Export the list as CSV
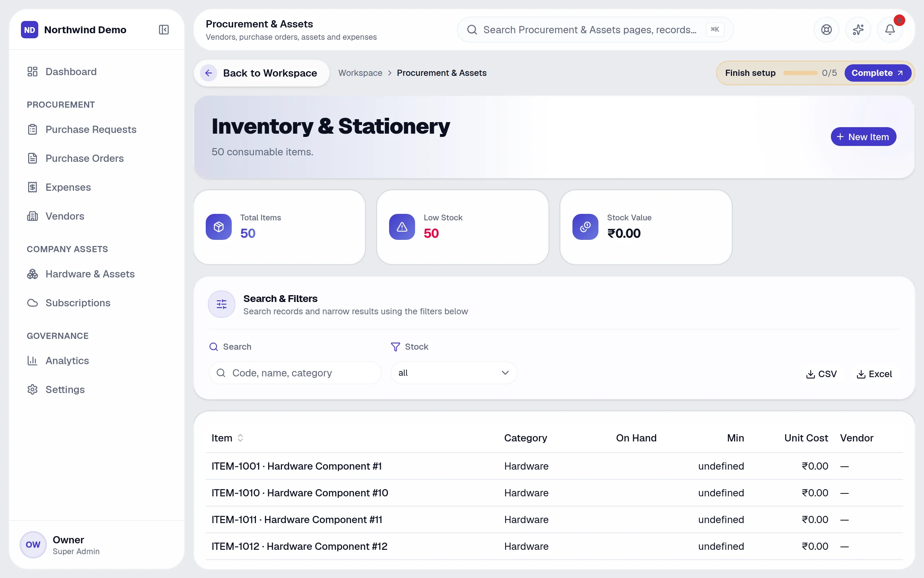Screen dimensions: 924x578 click(x=821, y=374)
